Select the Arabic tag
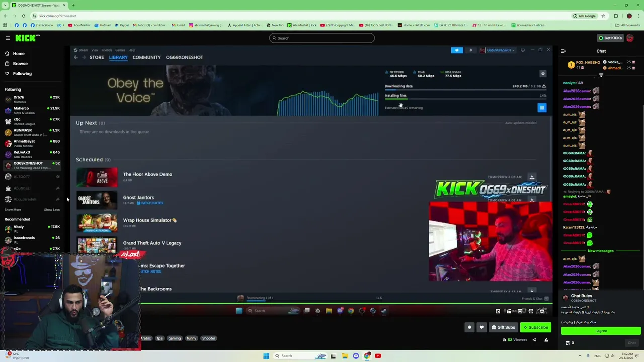 click(x=146, y=338)
